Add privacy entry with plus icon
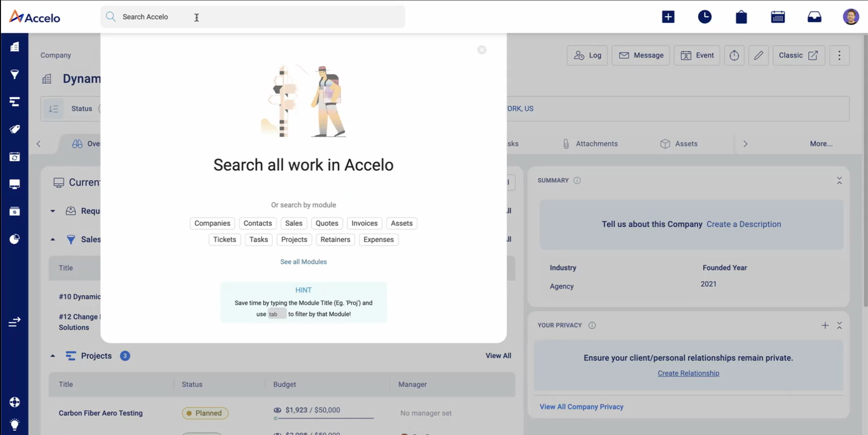Viewport: 868px width, 435px height. [x=825, y=326]
